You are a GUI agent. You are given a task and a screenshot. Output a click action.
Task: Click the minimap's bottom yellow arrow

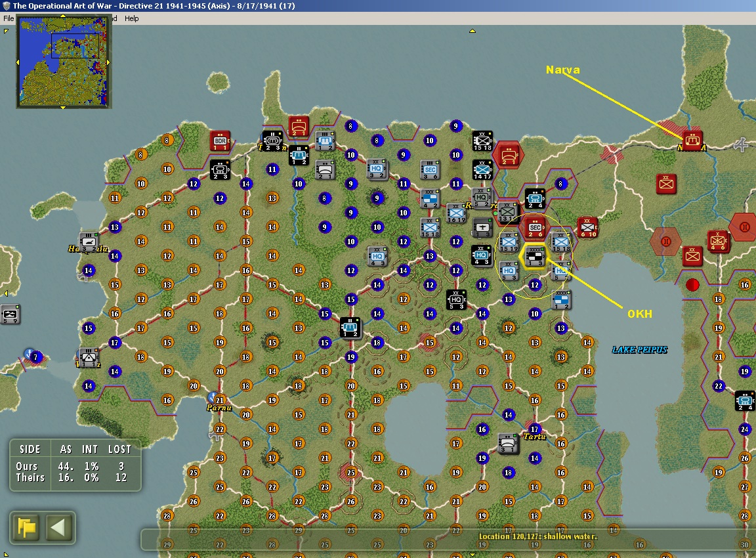(x=63, y=108)
